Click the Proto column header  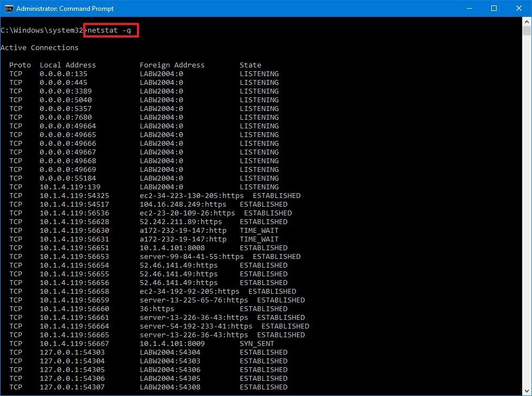20,65
